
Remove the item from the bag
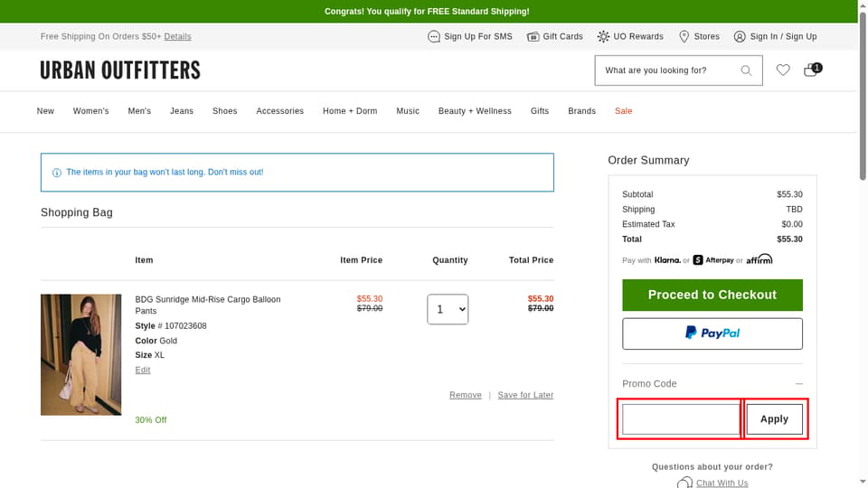(x=466, y=395)
